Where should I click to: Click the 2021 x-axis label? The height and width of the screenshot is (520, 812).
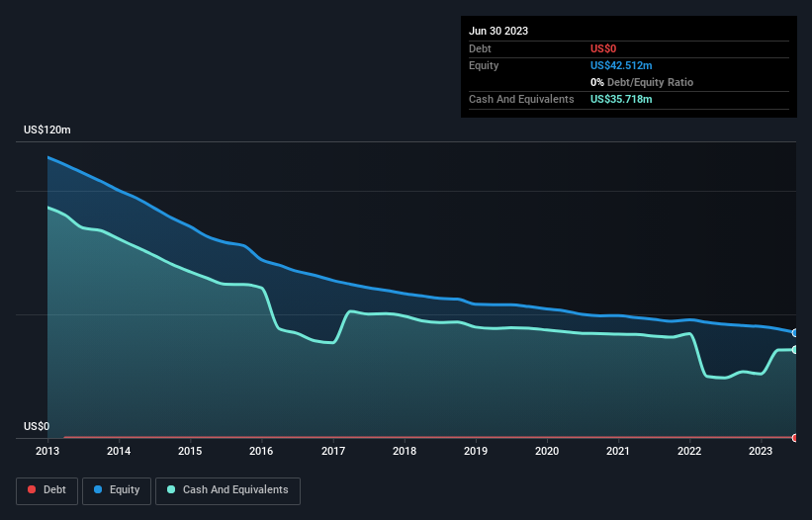[x=618, y=451]
